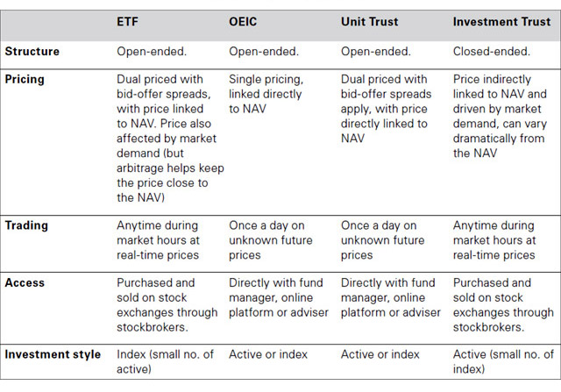Click the ETF trading cell text
Viewport: 561px width, 392px height.
(159, 240)
